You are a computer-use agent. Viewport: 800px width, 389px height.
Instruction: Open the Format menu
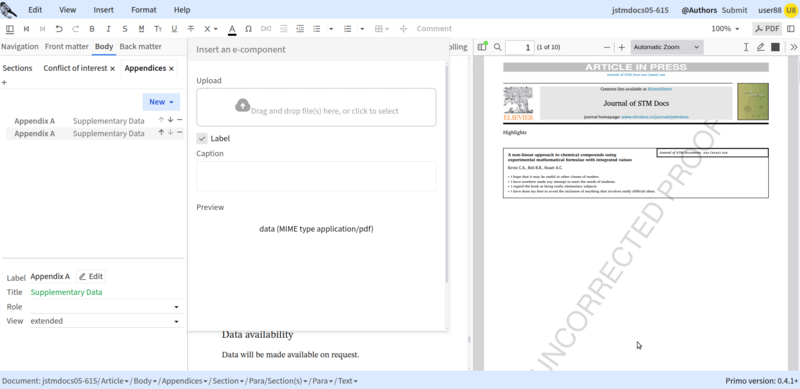144,10
